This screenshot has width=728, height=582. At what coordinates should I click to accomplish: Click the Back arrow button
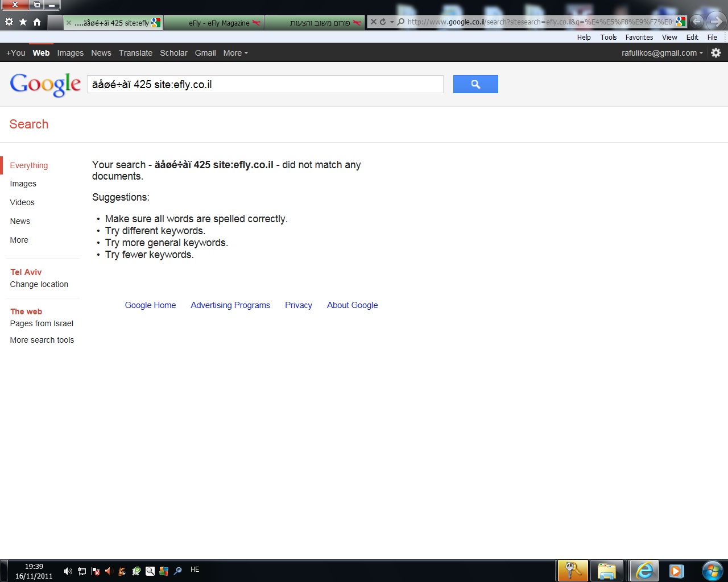[x=697, y=22]
